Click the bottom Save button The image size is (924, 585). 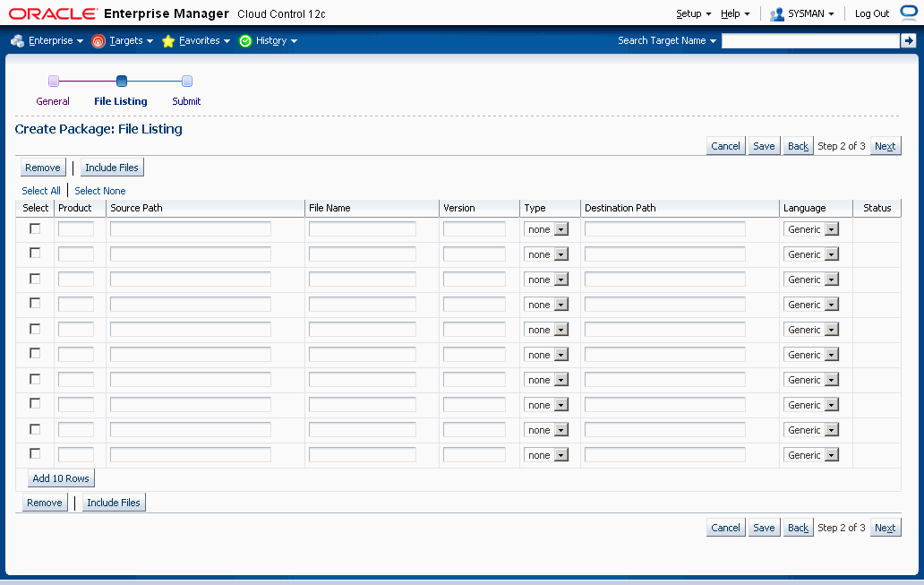point(764,527)
